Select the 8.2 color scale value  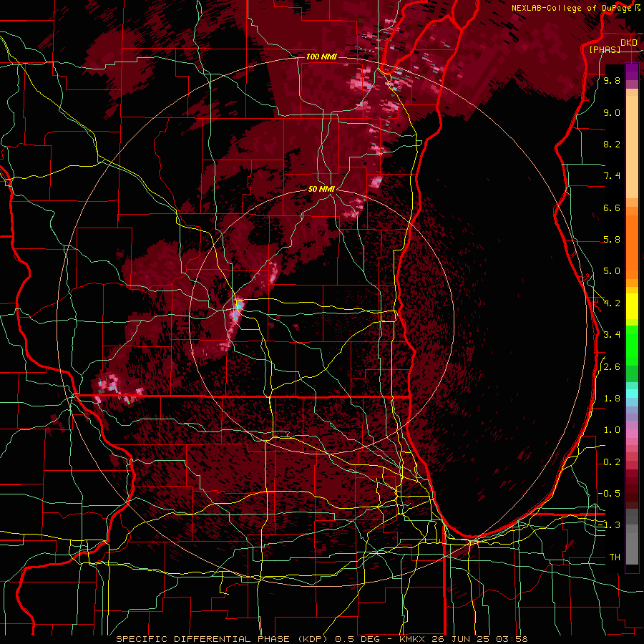pyautogui.click(x=612, y=144)
